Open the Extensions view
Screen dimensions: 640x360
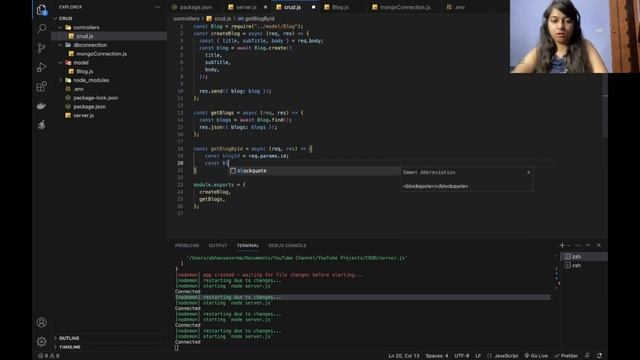(x=41, y=86)
